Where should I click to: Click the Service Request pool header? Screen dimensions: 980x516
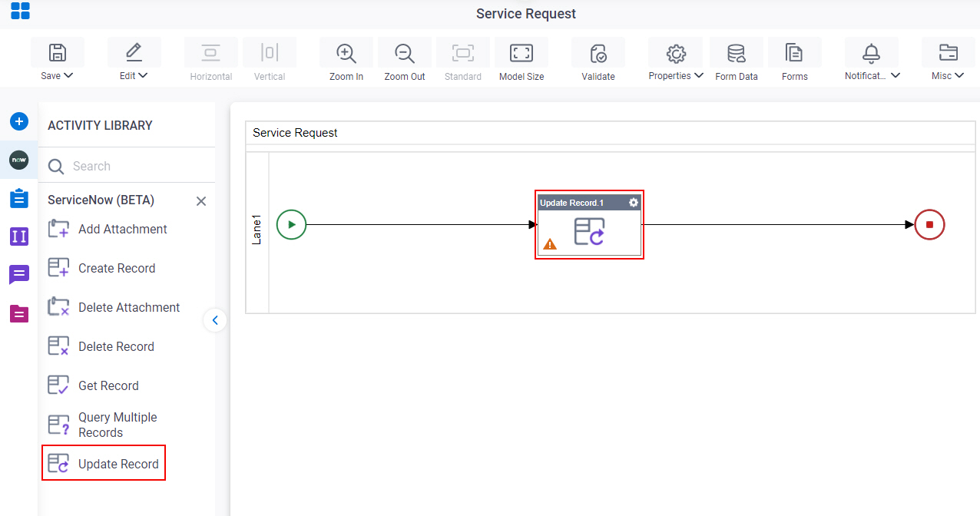pyautogui.click(x=610, y=133)
